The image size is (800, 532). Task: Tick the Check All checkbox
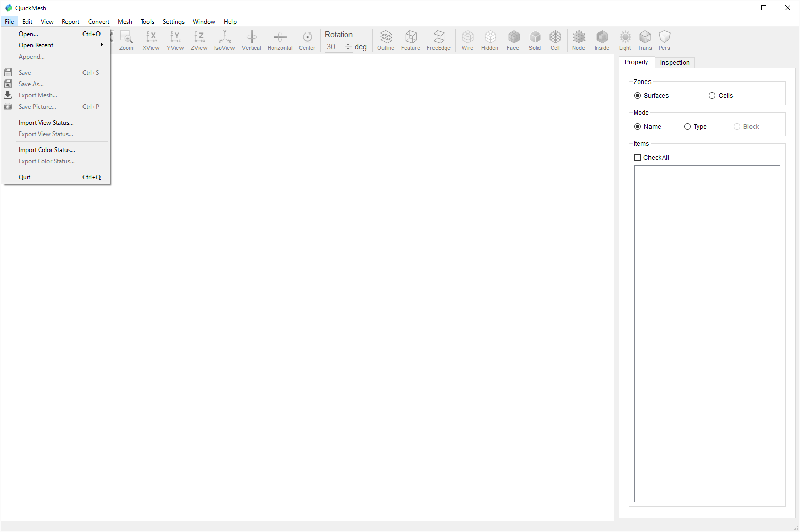[638, 158]
